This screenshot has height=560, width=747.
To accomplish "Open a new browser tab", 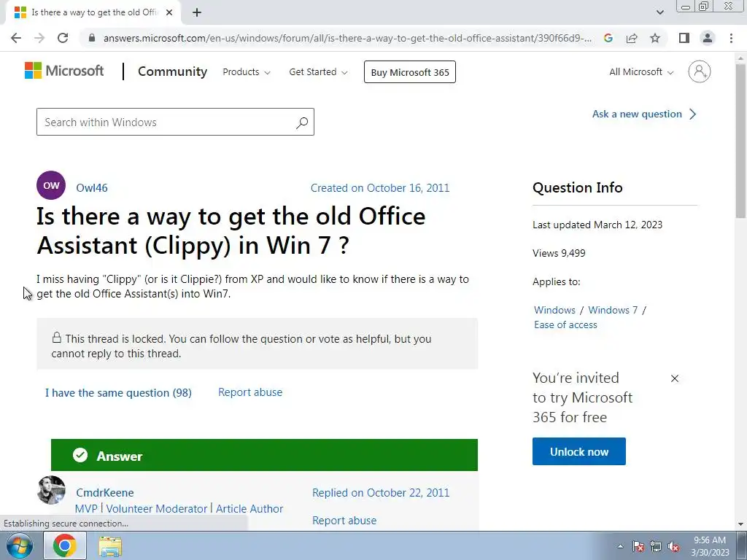I will (x=197, y=13).
